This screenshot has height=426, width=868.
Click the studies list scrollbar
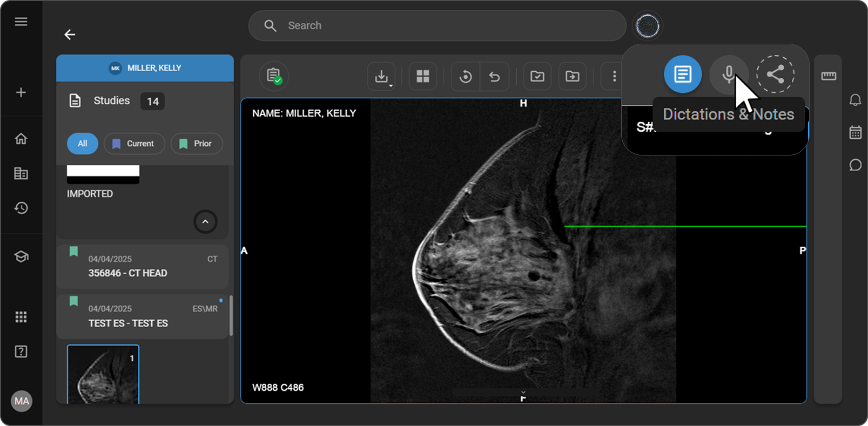click(231, 316)
